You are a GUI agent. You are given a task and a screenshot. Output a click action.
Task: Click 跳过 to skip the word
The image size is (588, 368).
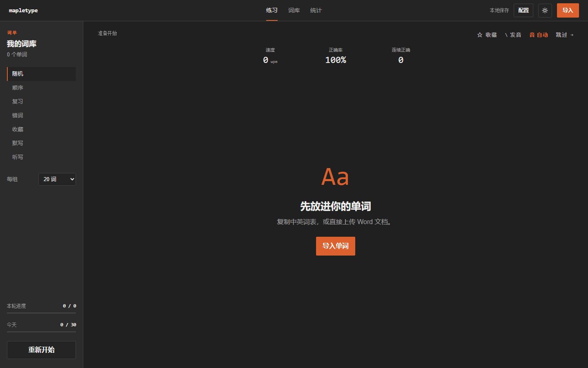point(565,35)
